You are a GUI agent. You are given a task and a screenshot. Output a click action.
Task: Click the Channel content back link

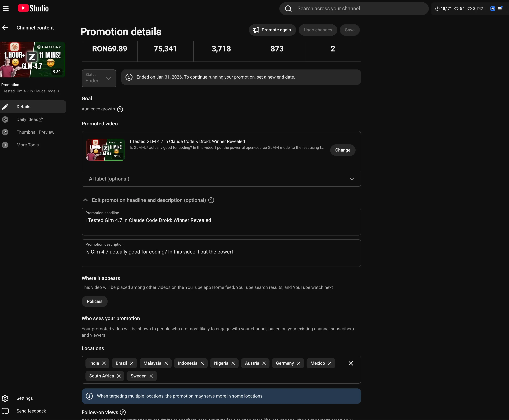click(x=35, y=28)
